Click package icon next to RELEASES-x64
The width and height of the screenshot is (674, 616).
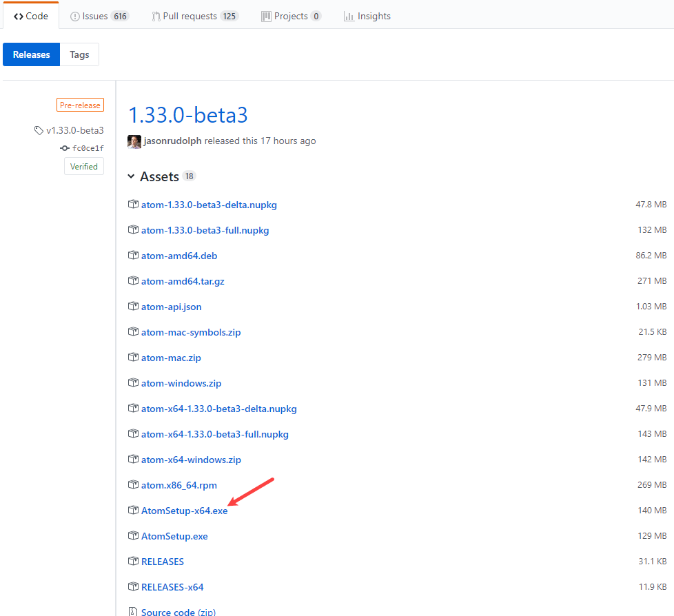pos(133,586)
